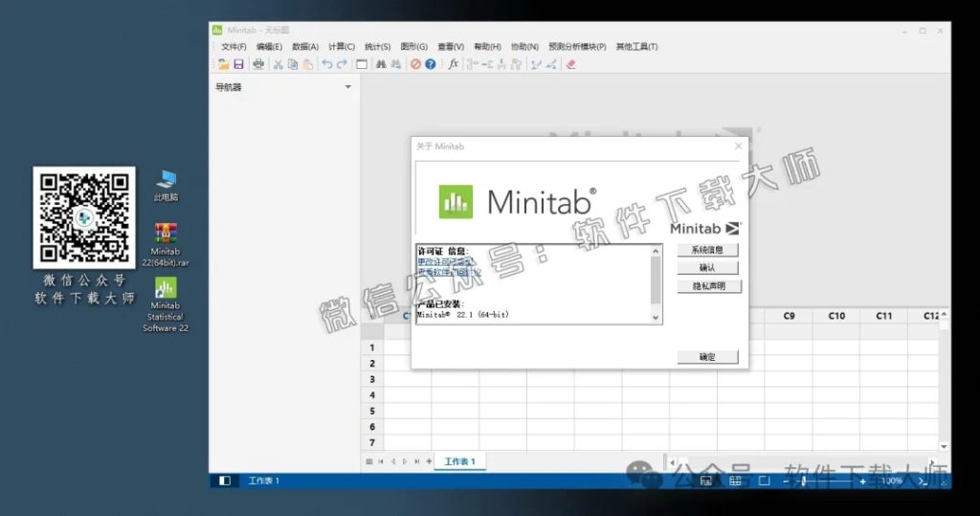Go to the last worksheet tab arrow
Image resolution: width=980 pixels, height=516 pixels.
point(417,461)
